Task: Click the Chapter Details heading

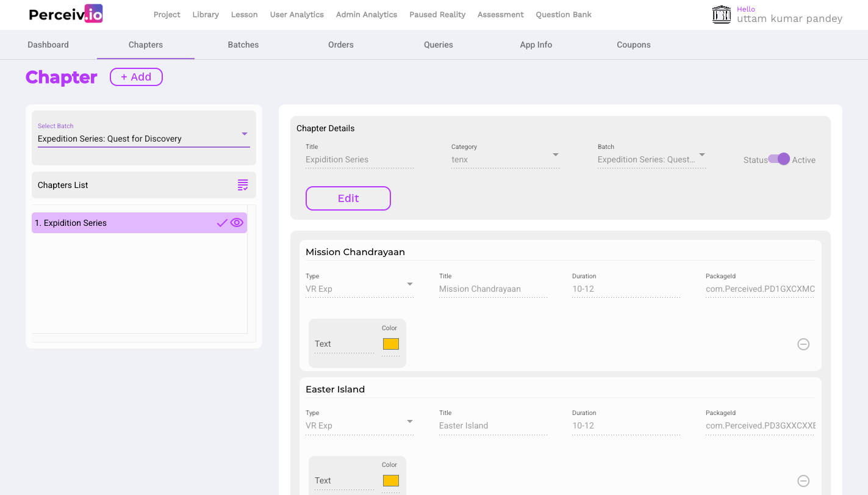Action: [325, 128]
